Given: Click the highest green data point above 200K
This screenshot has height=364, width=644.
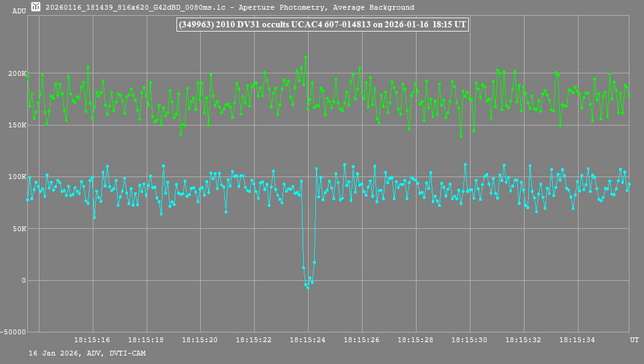Looking at the screenshot, I should pyautogui.click(x=306, y=57).
